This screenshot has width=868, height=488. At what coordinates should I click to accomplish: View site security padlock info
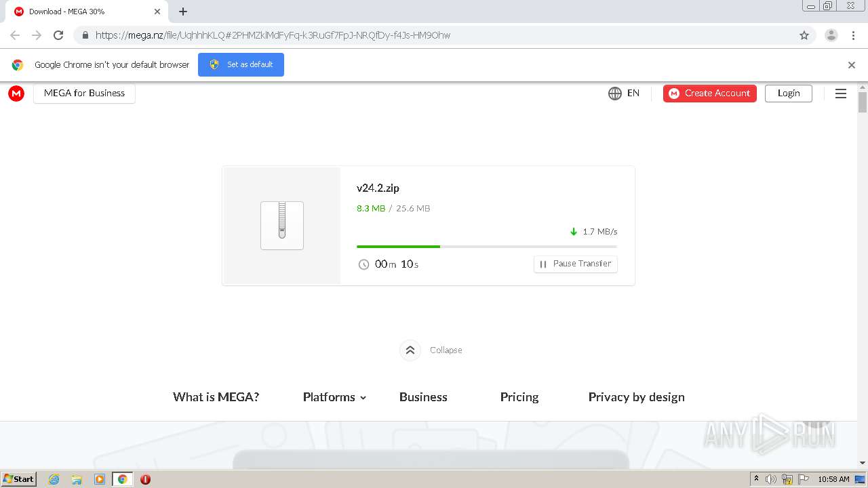click(x=85, y=35)
